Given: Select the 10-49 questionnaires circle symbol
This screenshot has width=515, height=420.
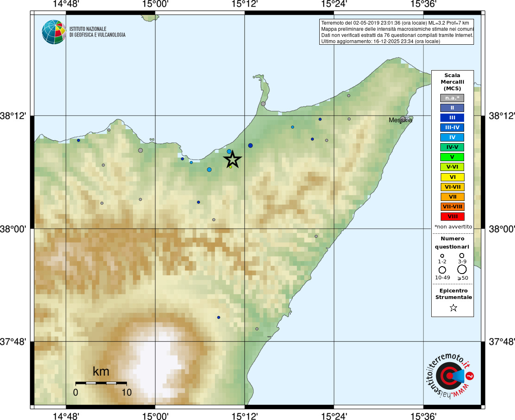Looking at the screenshot, I should pyautogui.click(x=442, y=270).
